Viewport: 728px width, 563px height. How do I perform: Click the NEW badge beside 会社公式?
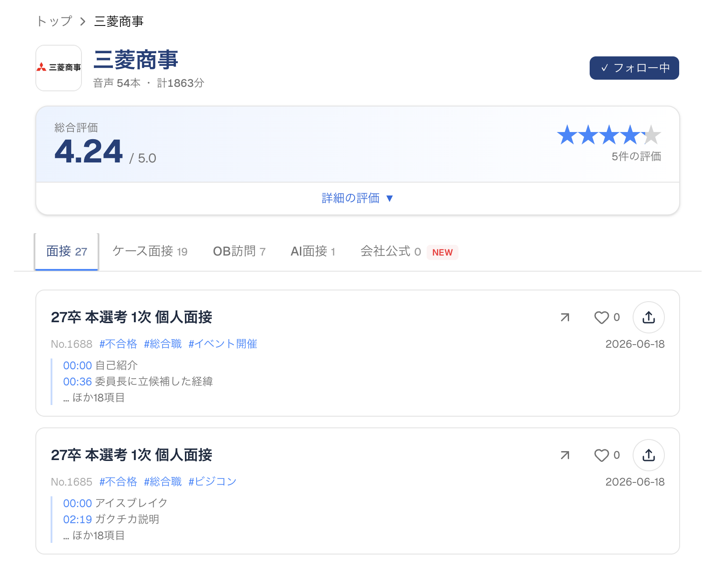(x=442, y=252)
